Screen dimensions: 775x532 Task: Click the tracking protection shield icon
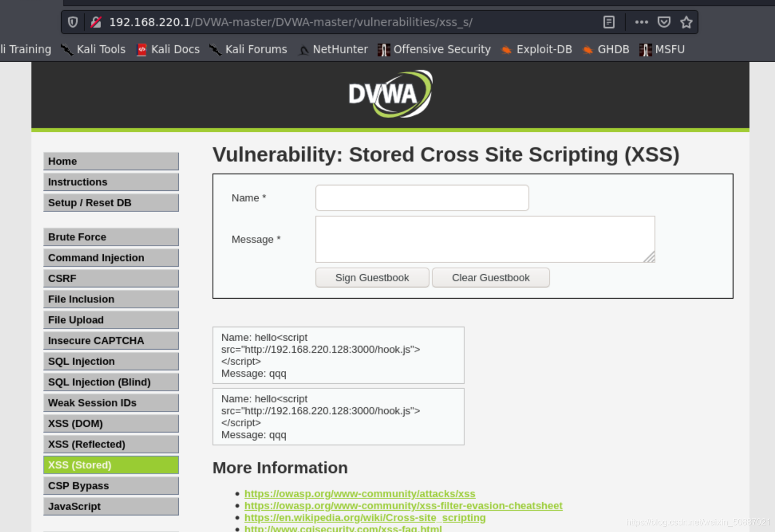(x=73, y=22)
